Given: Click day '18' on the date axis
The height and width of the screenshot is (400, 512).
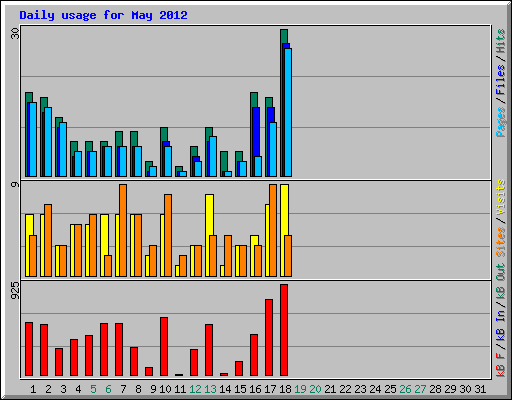Looking at the screenshot, I should [x=285, y=389].
